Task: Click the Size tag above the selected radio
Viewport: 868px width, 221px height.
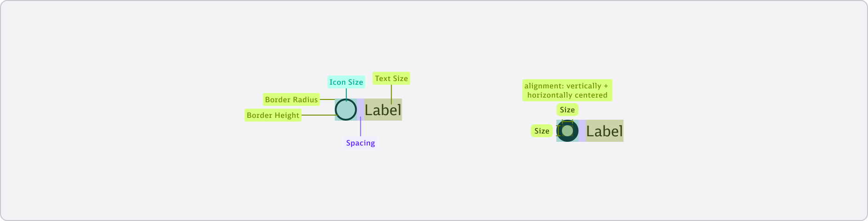Action: [567, 110]
